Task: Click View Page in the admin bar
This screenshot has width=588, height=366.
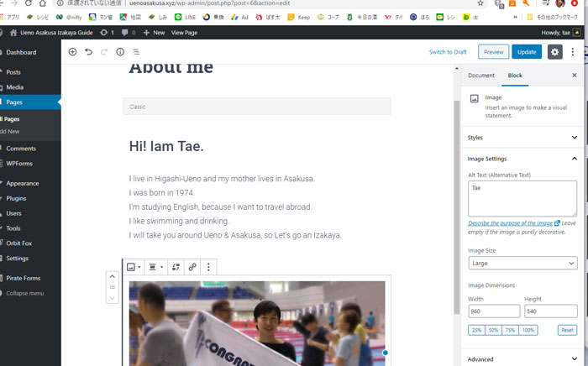Action: tap(184, 33)
